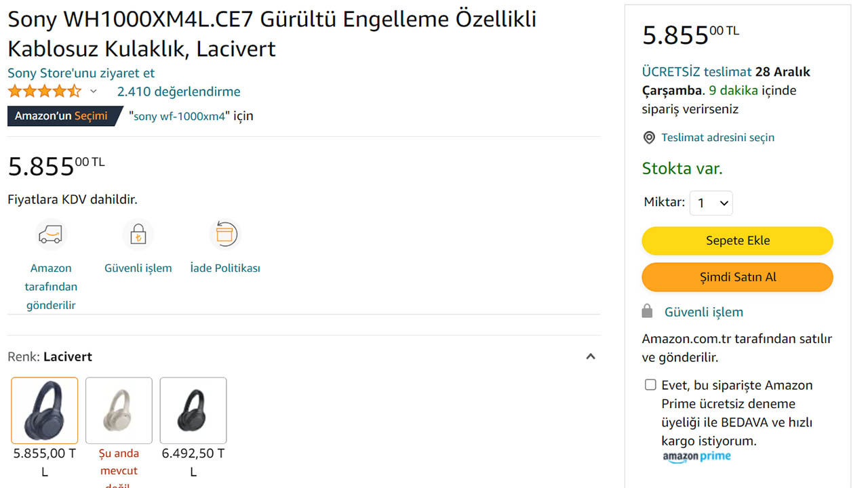Collapse the Renk color section chevron
Screen dimensions: 868x488
[591, 357]
